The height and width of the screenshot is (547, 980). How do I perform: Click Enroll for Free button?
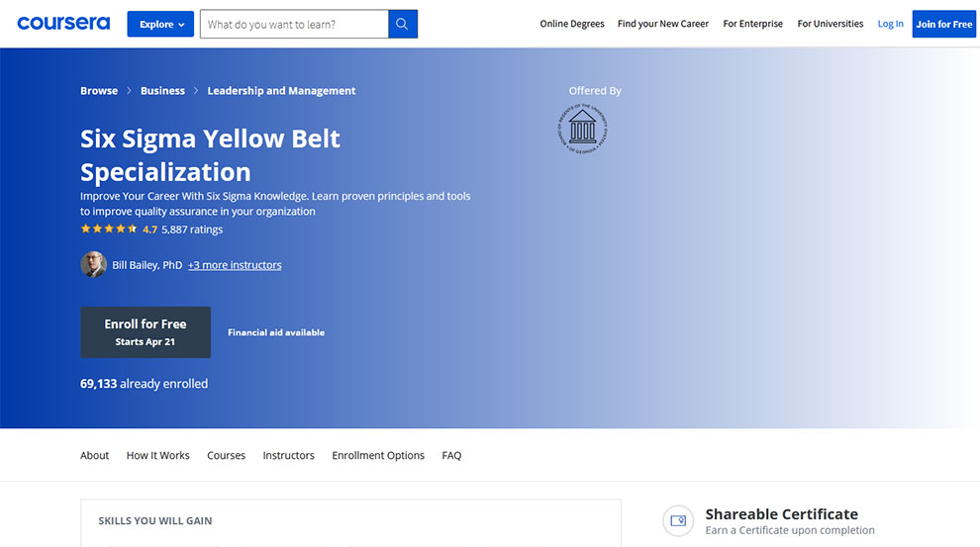pos(146,332)
